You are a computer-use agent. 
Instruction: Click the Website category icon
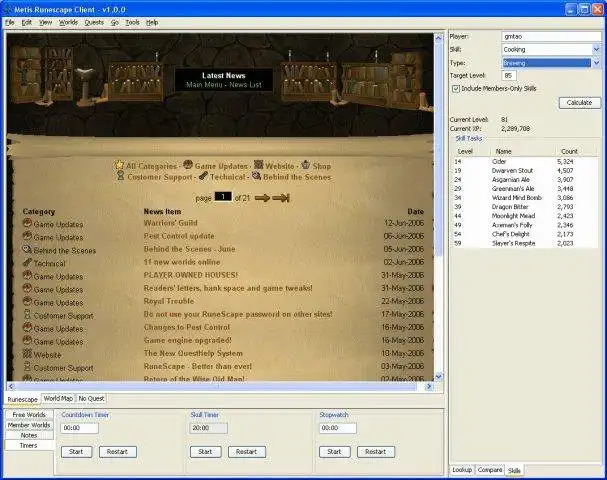click(x=258, y=165)
